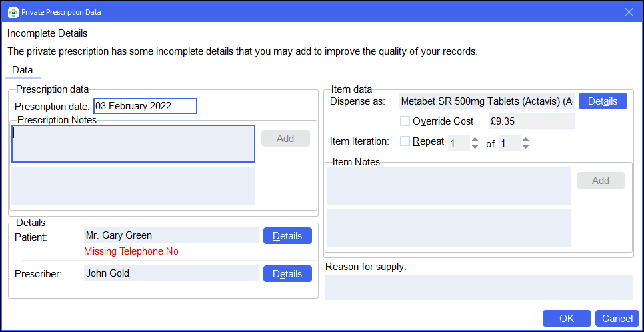Close the Private Prescription Data dialog
The height and width of the screenshot is (332, 644).
point(628,12)
